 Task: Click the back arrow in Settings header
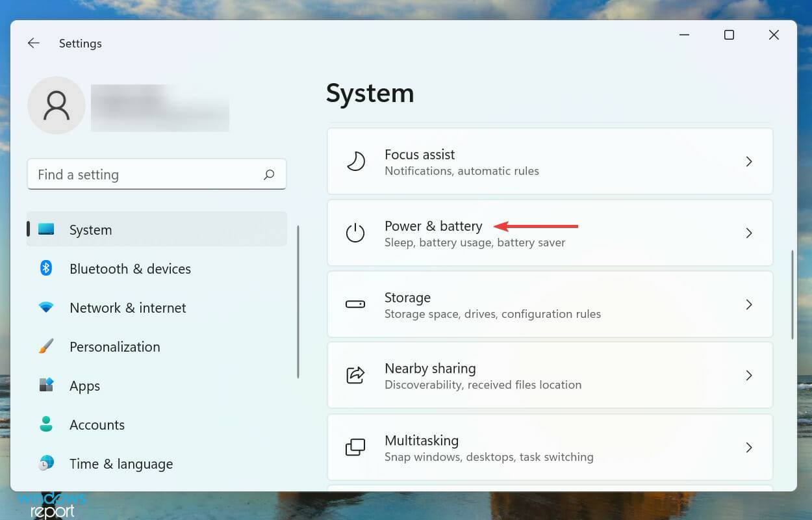point(33,44)
